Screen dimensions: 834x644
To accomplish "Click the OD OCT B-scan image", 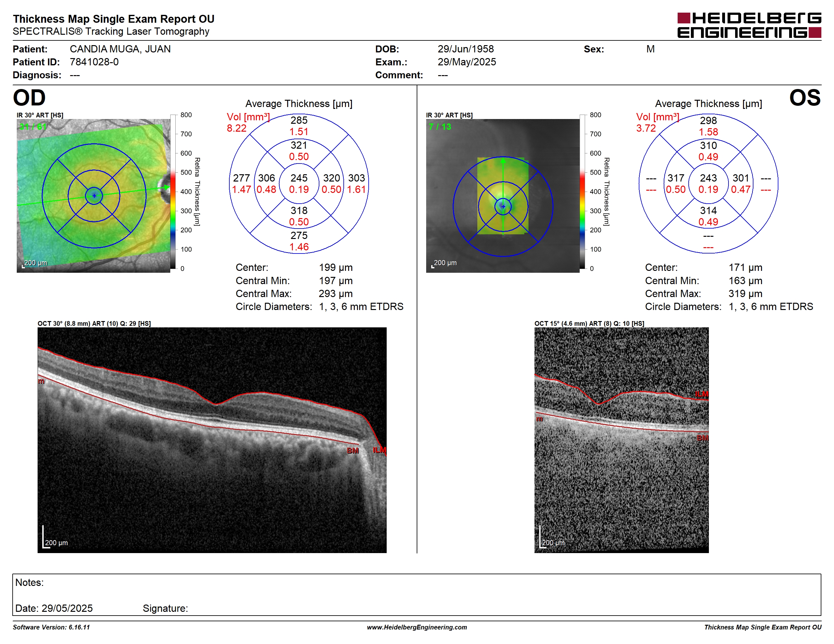I will (212, 440).
